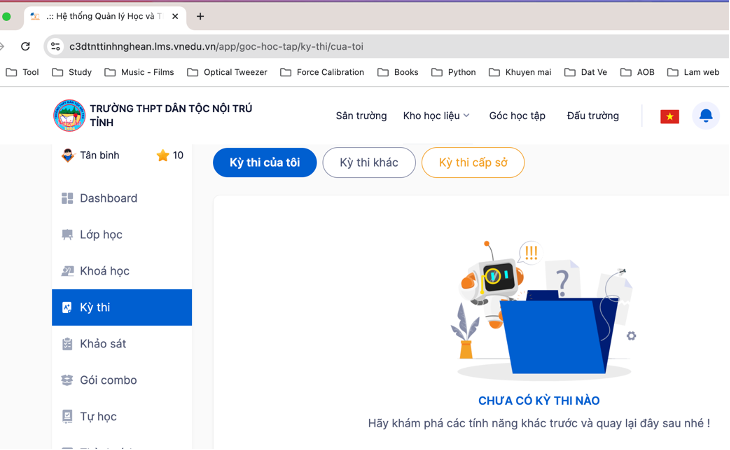730x450 pixels.
Task: Click the notification bell icon
Action: click(706, 116)
